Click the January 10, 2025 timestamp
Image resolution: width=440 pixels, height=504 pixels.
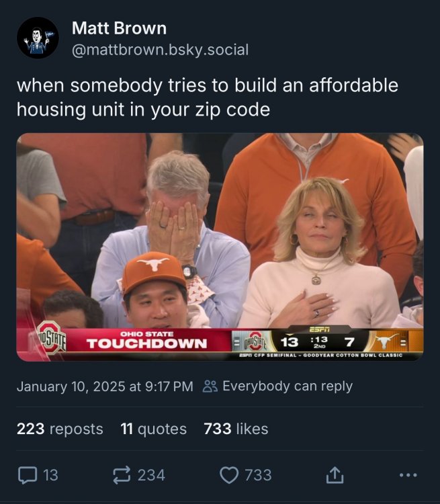[x=105, y=386]
